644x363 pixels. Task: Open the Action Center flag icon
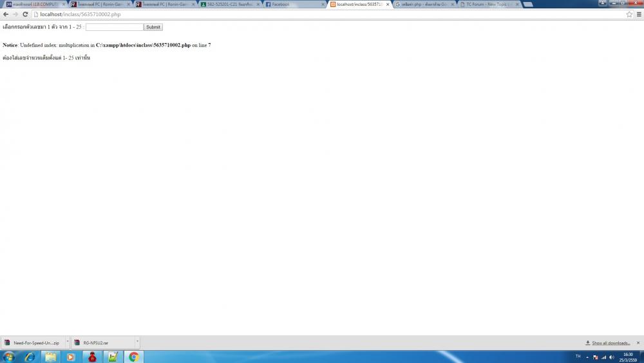coord(595,357)
